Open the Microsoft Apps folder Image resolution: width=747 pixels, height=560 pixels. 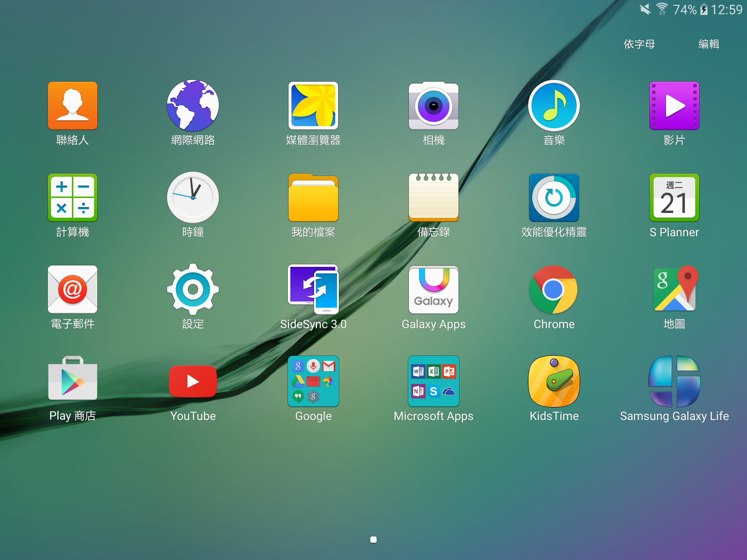434,381
